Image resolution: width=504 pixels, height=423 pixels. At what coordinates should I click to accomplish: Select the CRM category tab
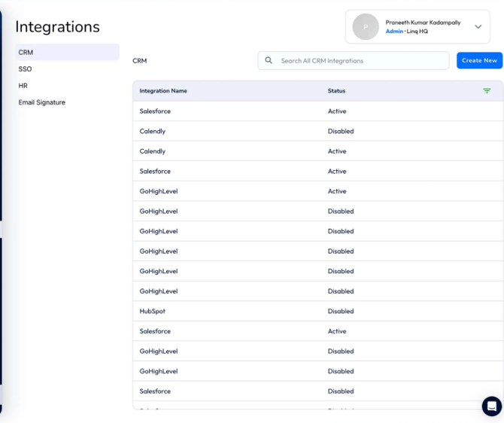67,53
